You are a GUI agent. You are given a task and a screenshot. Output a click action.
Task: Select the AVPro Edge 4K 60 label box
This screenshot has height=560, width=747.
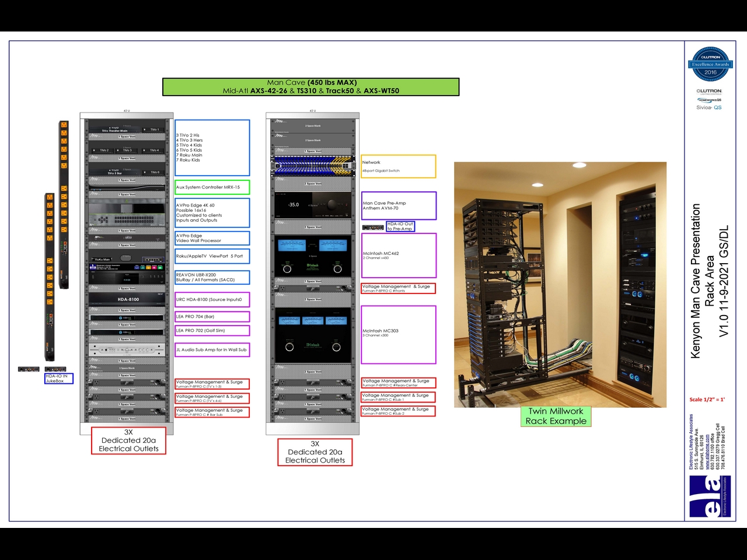(212, 212)
